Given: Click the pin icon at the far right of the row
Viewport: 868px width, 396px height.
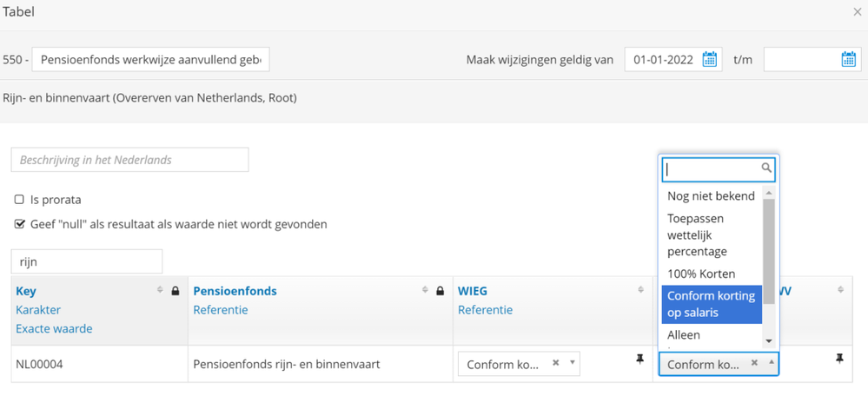Looking at the screenshot, I should [839, 359].
